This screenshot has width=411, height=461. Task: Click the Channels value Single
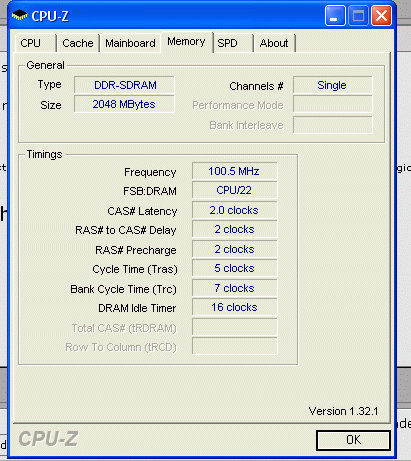(x=332, y=85)
